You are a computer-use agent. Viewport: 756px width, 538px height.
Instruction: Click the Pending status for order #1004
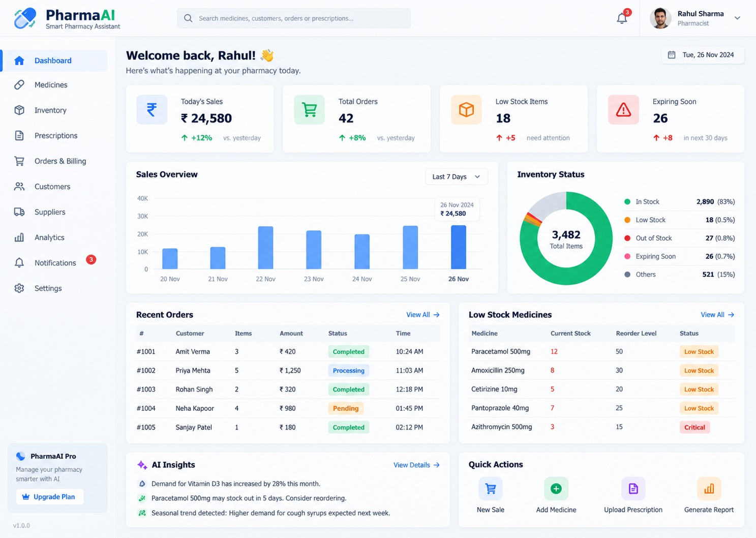346,408
